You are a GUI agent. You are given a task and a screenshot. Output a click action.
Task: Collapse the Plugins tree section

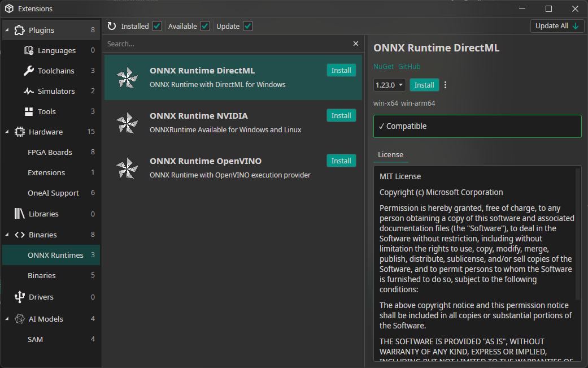click(7, 30)
